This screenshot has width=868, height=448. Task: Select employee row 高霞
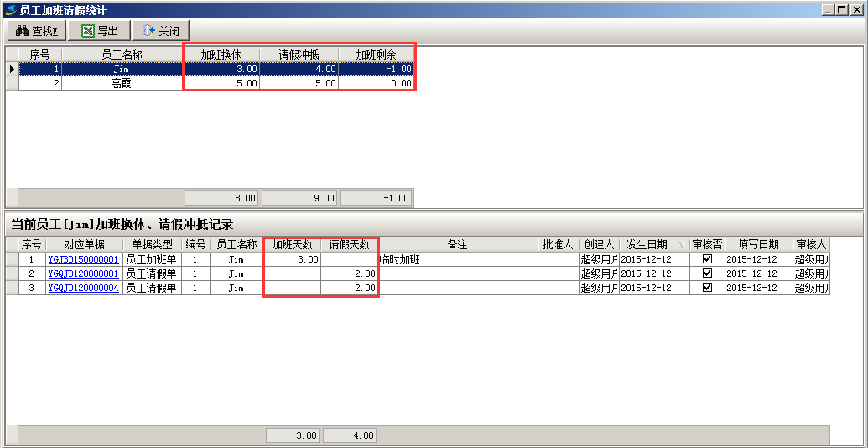coord(122,83)
